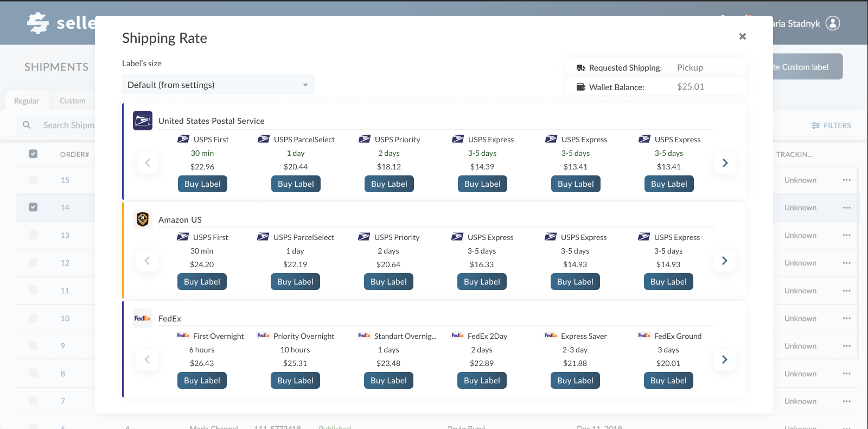Buy Label for $14.39 USPS Express rate
This screenshot has height=429, width=868.
tap(482, 184)
